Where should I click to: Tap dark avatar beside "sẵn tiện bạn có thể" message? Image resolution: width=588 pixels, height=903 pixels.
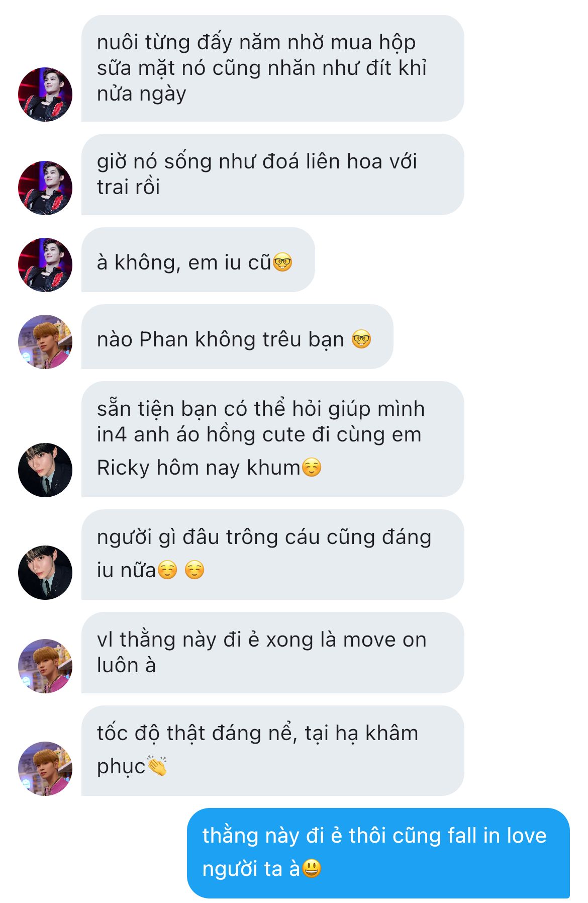click(x=45, y=470)
